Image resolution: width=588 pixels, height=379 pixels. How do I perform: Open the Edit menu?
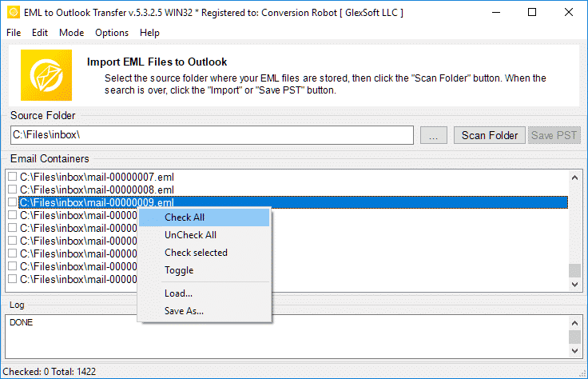point(40,33)
